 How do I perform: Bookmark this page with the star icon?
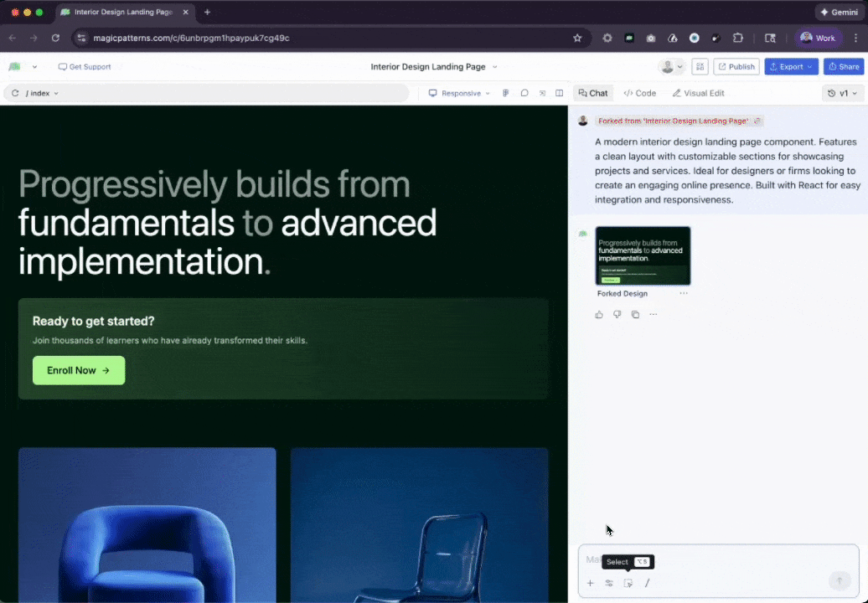point(577,38)
